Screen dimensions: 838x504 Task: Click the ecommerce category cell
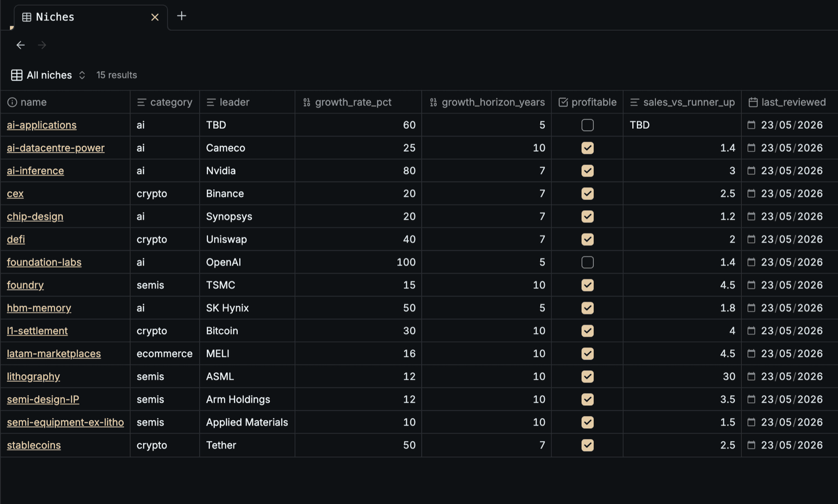point(164,354)
